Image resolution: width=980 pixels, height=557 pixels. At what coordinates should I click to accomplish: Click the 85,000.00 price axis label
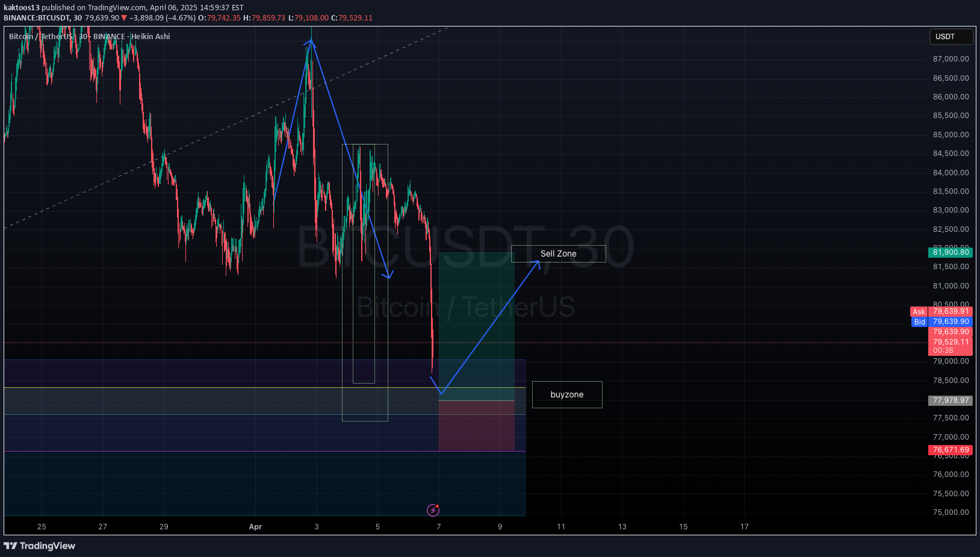(x=951, y=135)
